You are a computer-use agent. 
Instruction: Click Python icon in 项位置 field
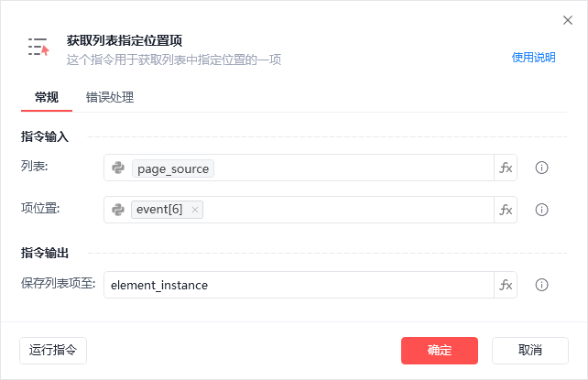pos(118,210)
